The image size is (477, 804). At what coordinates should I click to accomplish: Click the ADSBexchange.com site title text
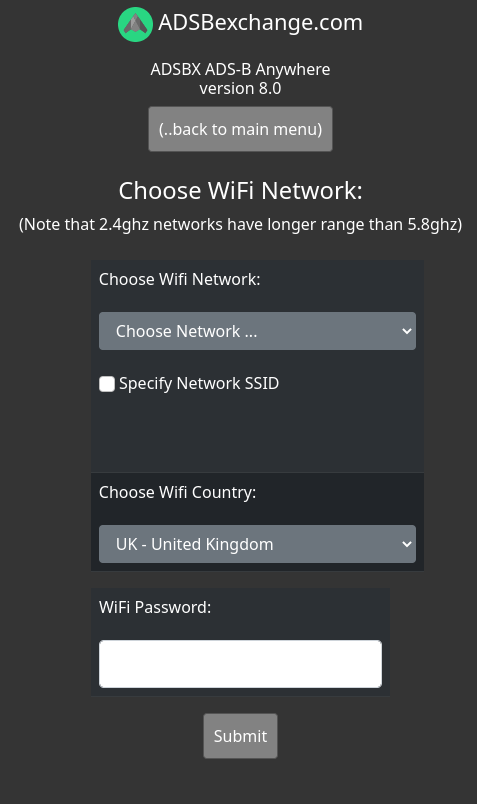[260, 23]
